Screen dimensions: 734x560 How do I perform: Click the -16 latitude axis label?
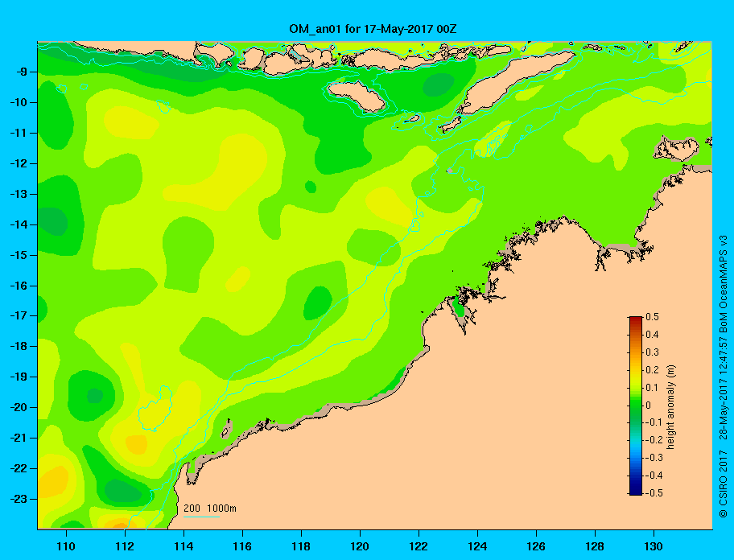(18, 286)
